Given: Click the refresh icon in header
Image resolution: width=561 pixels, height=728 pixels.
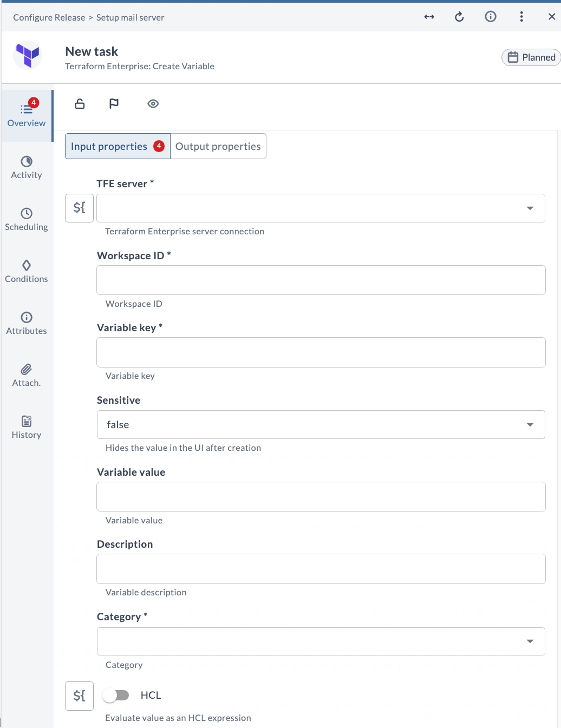Looking at the screenshot, I should click(459, 17).
